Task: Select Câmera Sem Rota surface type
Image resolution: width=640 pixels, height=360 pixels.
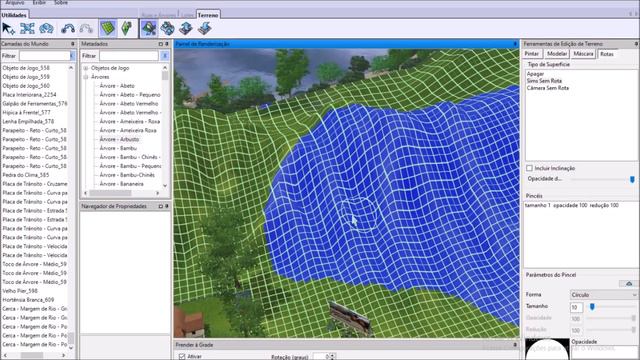Action: 548,88
